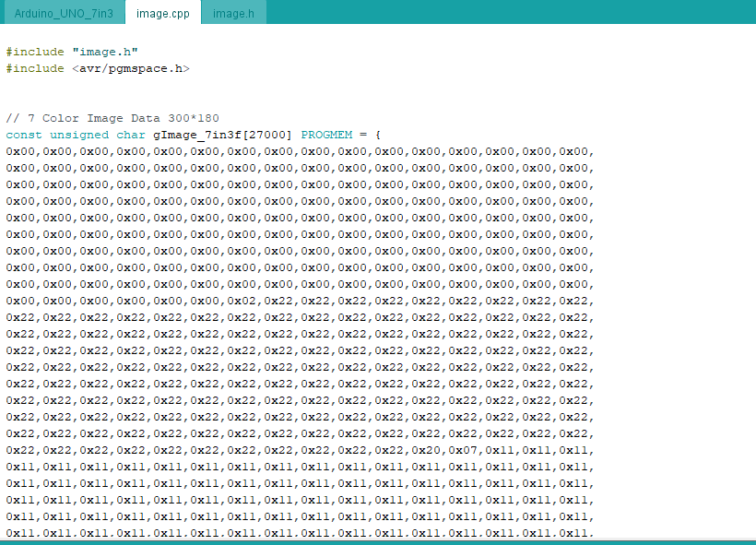Click the char keyword in declaration
This screenshot has height=545, width=756.
click(131, 135)
